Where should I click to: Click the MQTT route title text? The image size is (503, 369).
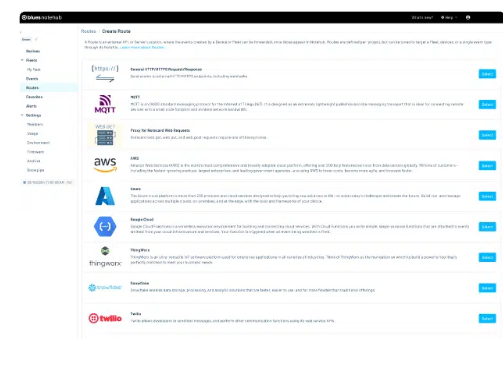click(x=135, y=97)
